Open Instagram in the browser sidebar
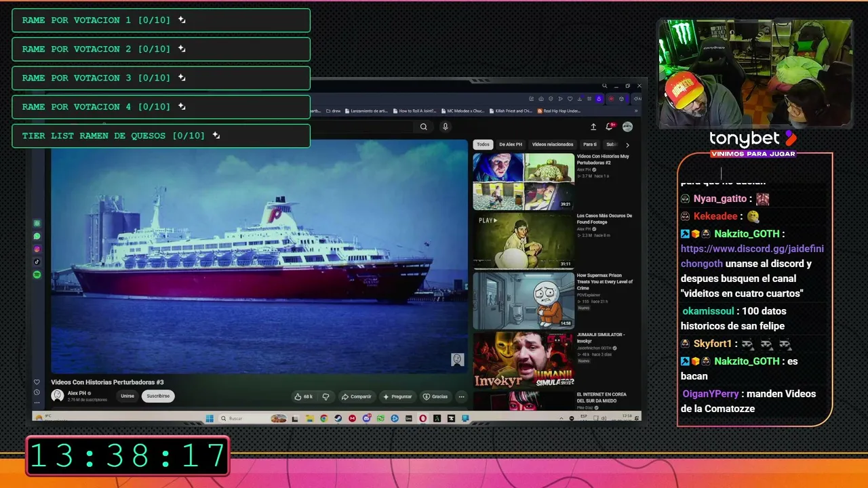The height and width of the screenshot is (488, 868). pos(37,249)
